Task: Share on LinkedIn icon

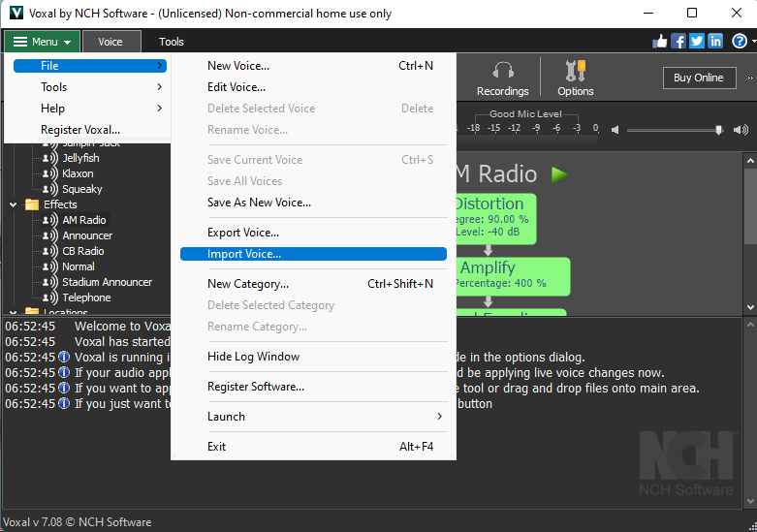Action: pos(715,42)
